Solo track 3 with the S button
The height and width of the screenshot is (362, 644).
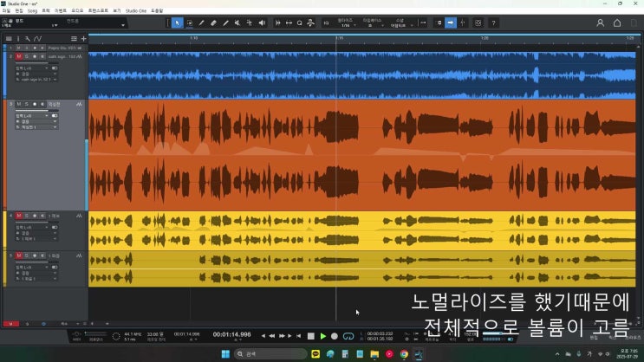tap(26, 104)
